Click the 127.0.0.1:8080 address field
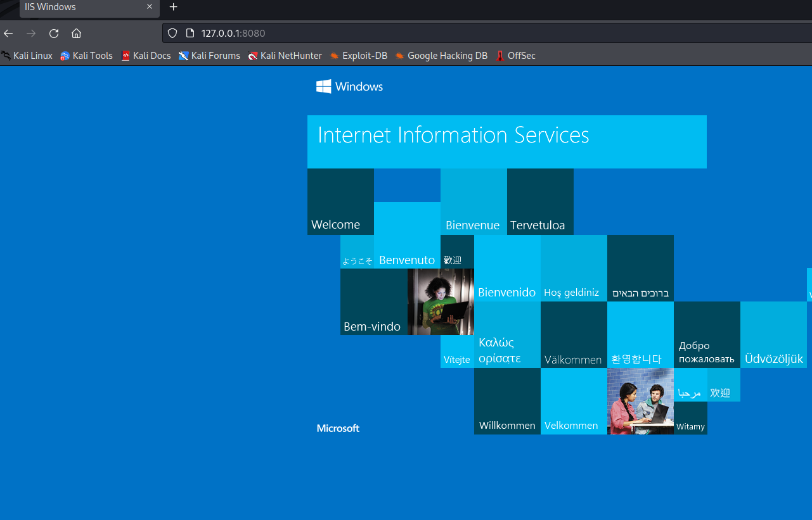 pos(487,33)
